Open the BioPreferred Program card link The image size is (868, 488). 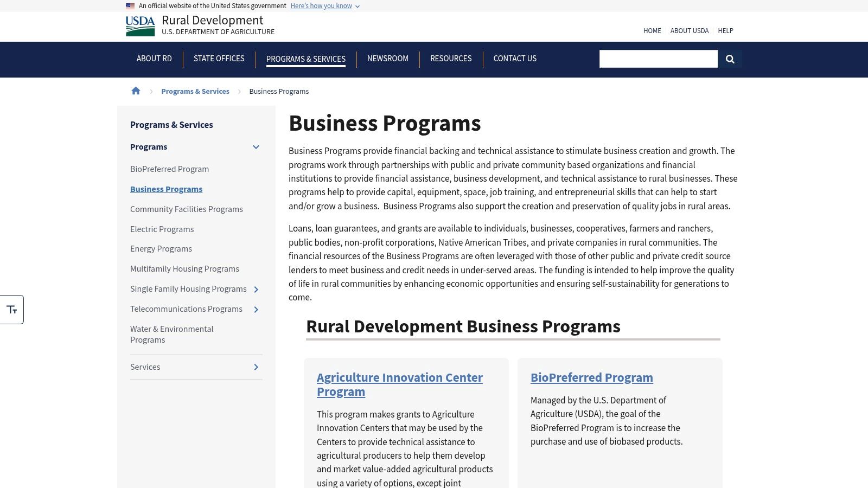(592, 377)
